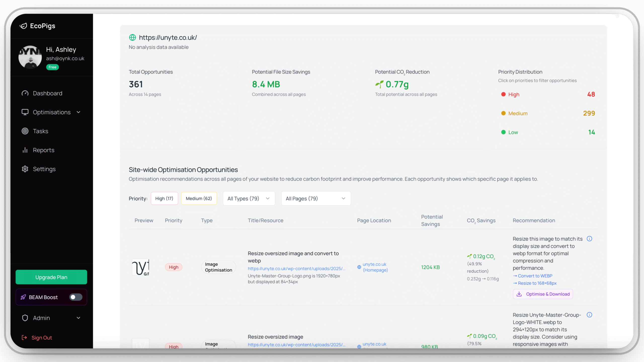Screen dimensions: 644x362
Task: Open Unyte logo preview thumbnail
Action: [x=141, y=267]
